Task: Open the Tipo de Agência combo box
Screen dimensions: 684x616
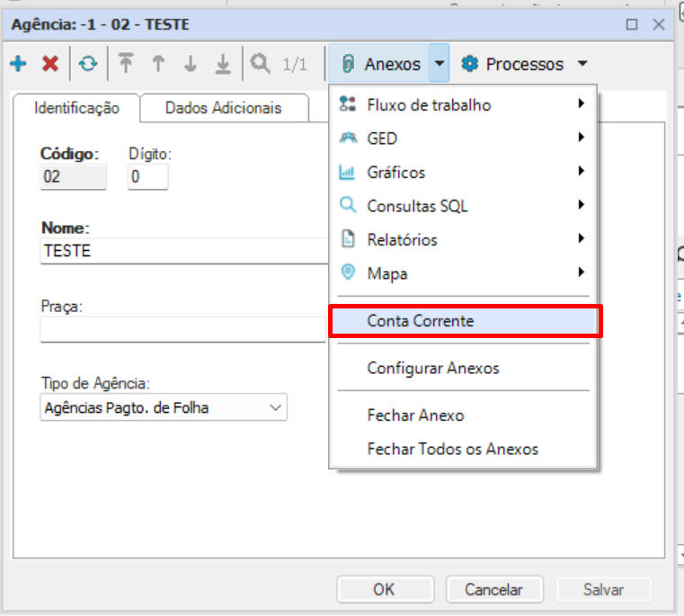Action: point(164,407)
